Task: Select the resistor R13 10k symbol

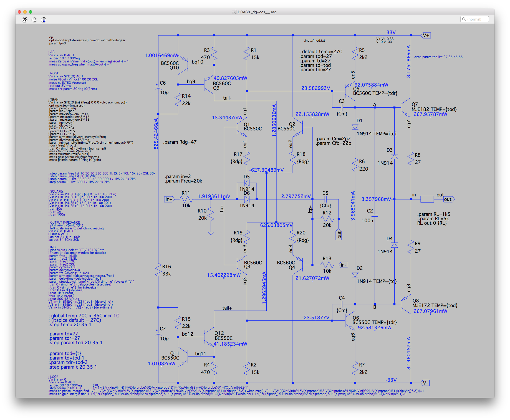Action: point(327,265)
